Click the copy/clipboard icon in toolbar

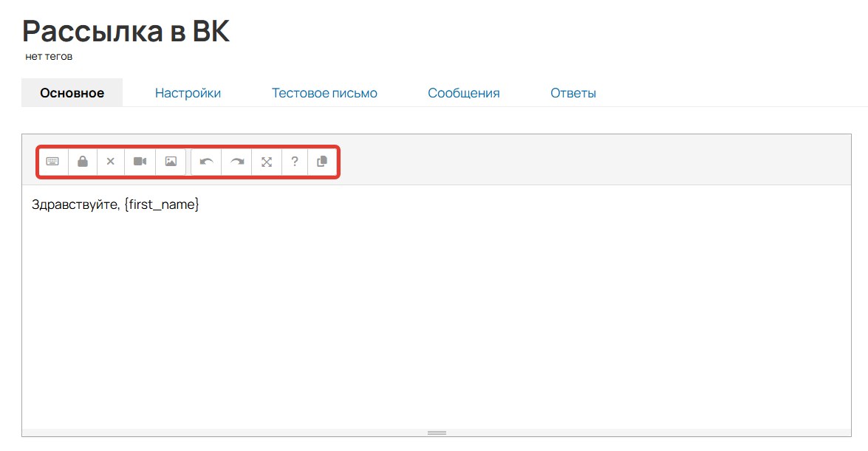322,162
